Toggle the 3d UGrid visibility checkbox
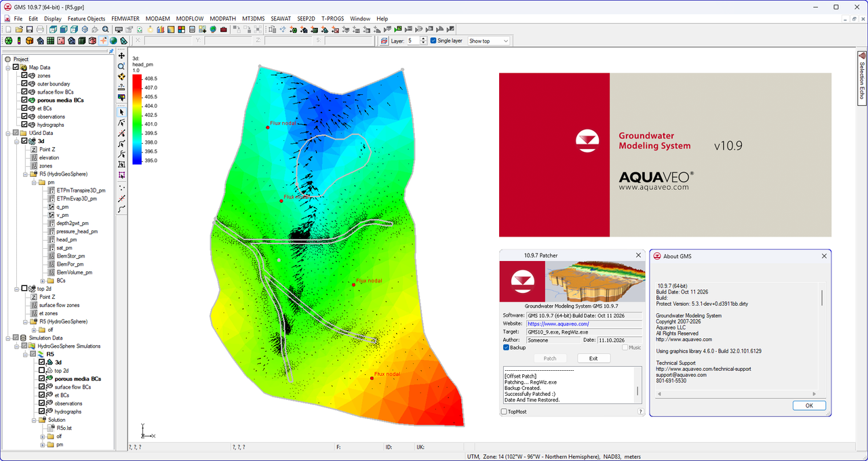This screenshot has height=461, width=868. (x=24, y=141)
